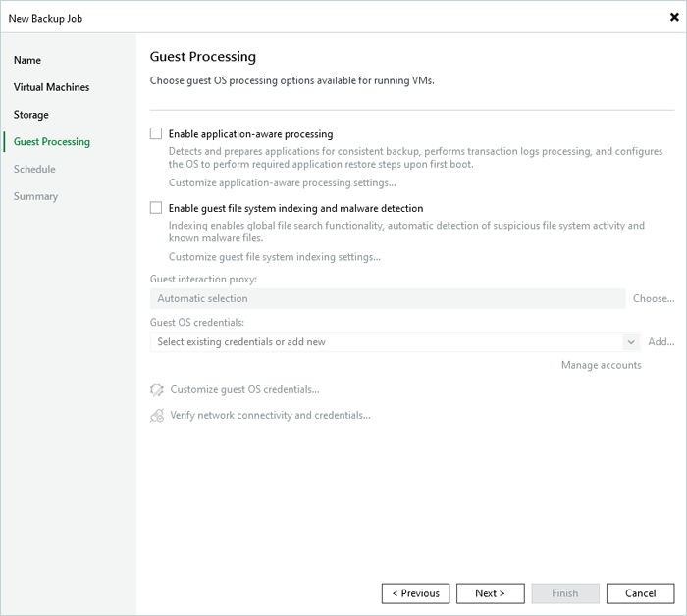Click the gear icon beside Customize guest OS credentials

[157, 389]
